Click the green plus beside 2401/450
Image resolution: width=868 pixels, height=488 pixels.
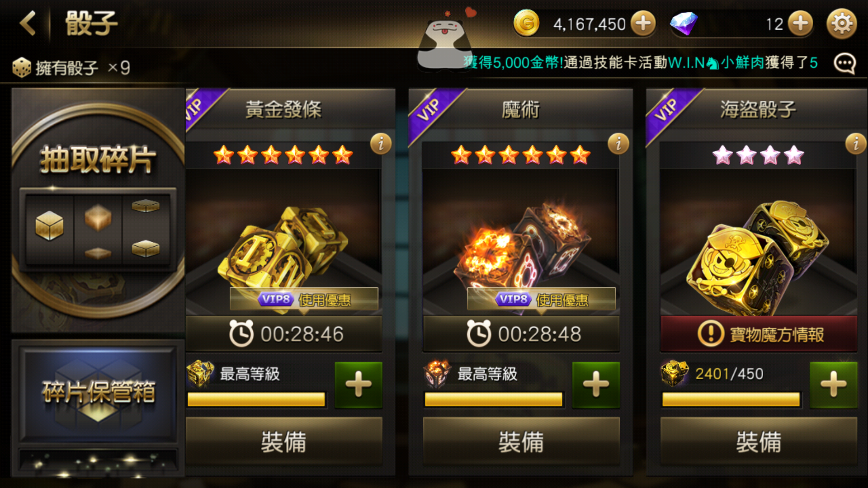(834, 385)
